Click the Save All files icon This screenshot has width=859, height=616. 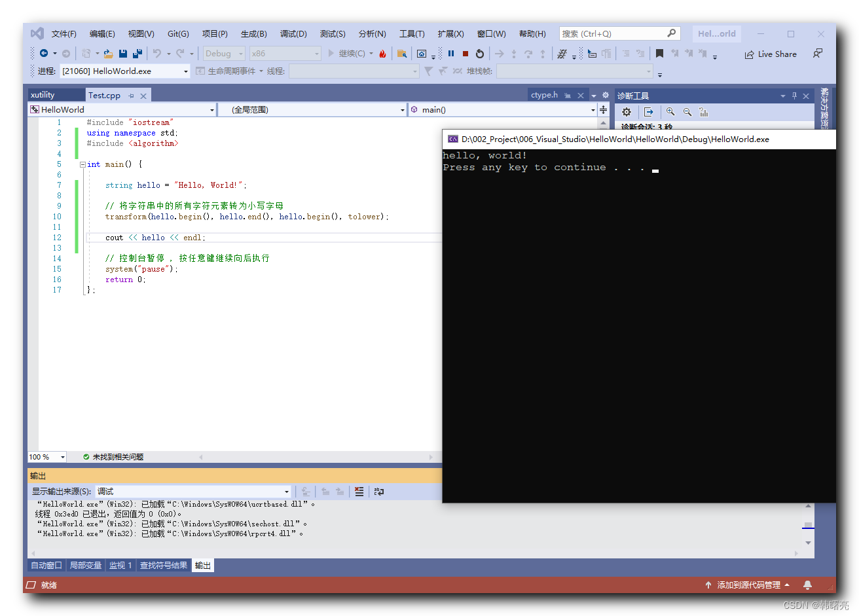pos(136,54)
